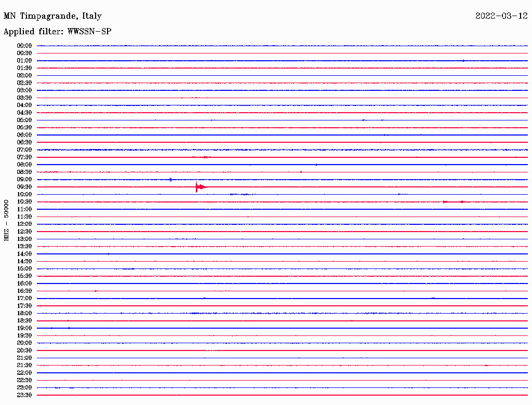Select the 11:30 time label

click(x=24, y=217)
